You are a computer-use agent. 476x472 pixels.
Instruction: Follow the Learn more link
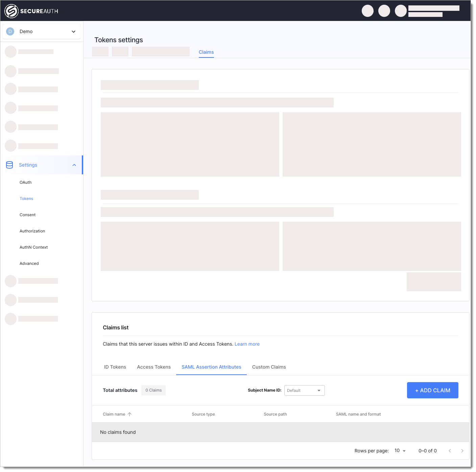247,344
